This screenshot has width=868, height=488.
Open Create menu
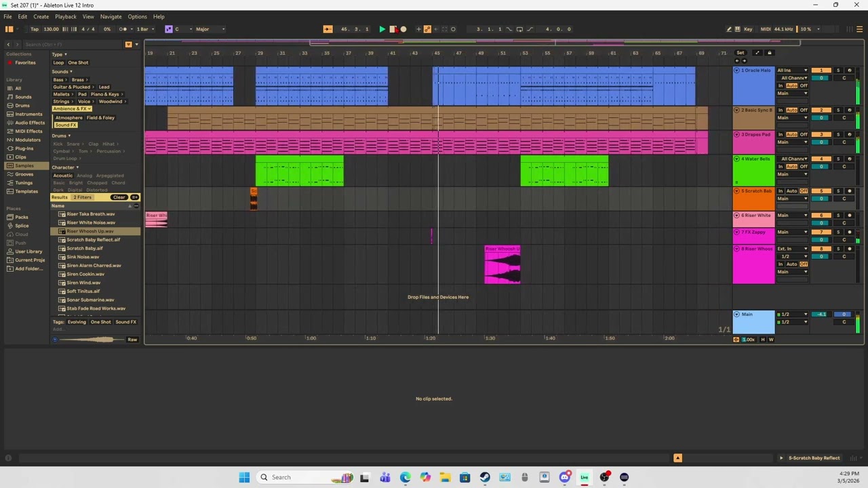pos(41,16)
